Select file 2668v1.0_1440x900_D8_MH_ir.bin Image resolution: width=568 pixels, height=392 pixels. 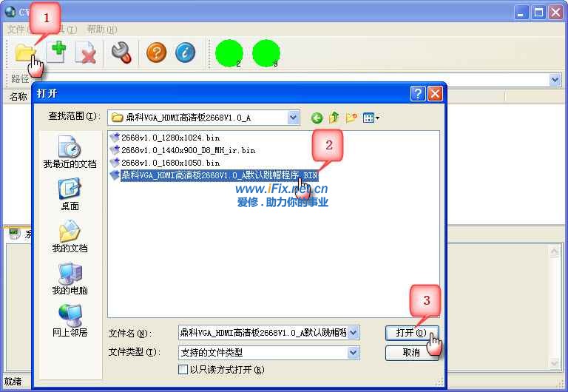click(x=183, y=150)
